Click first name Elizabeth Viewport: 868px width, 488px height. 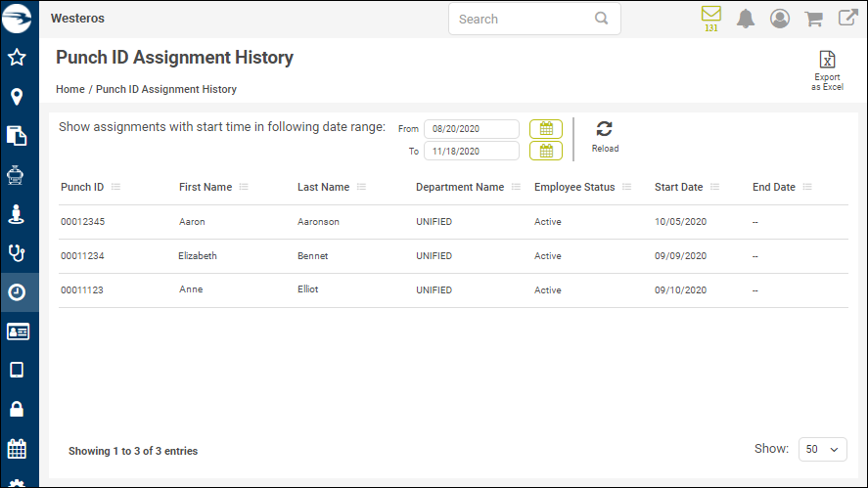[198, 256]
